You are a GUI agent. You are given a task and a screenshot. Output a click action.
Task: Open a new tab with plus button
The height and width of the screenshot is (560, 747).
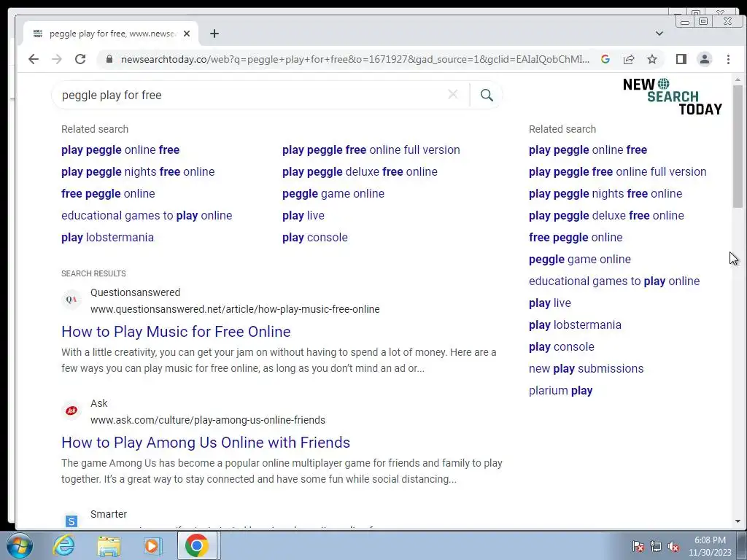coord(214,34)
